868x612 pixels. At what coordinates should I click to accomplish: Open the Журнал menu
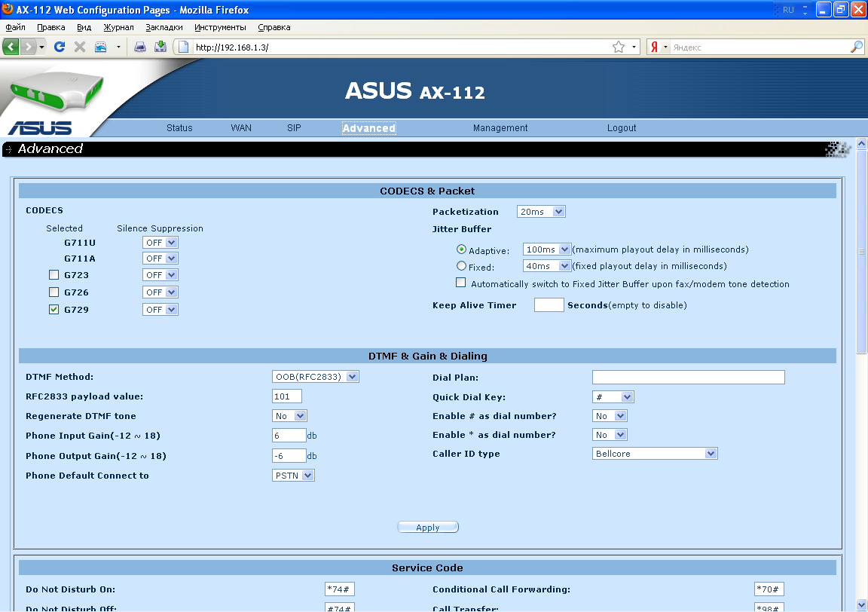pos(118,27)
